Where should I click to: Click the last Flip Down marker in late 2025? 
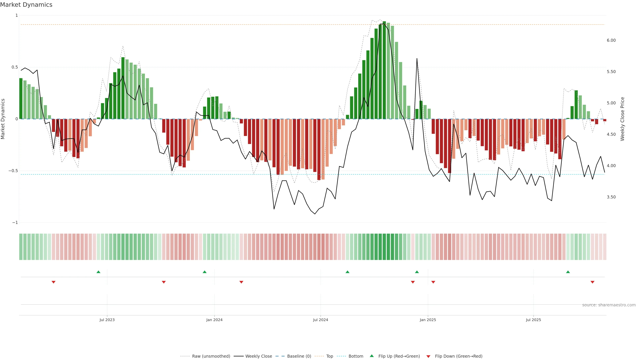coord(592,282)
